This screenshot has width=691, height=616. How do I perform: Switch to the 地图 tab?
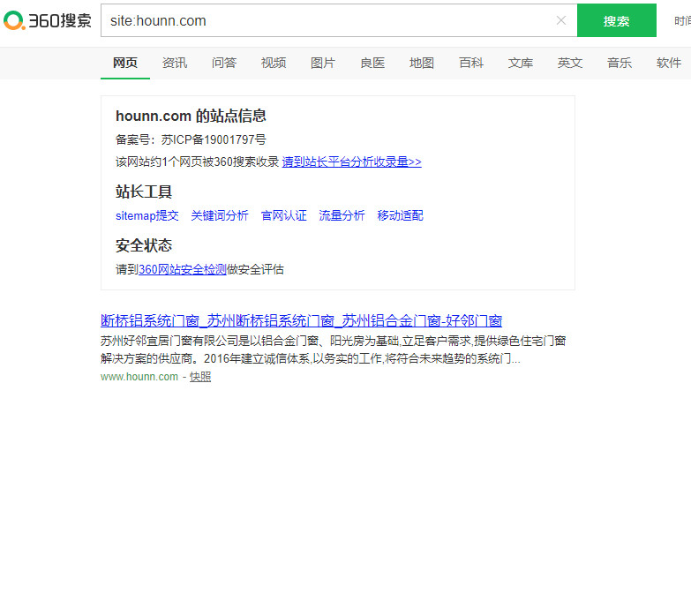[x=422, y=63]
